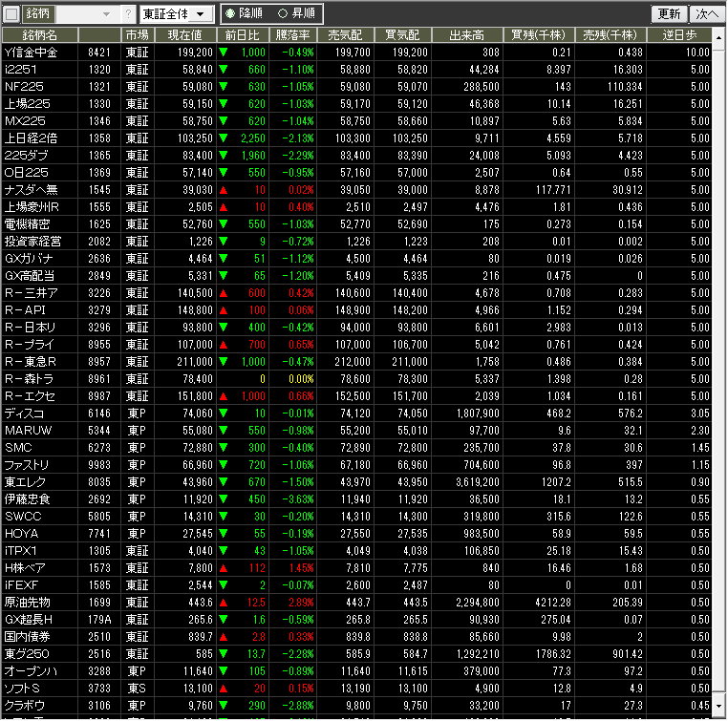The height and width of the screenshot is (721, 728).
Task: Expand the 銘柄 code dropdown arrow
Action: tap(105, 14)
